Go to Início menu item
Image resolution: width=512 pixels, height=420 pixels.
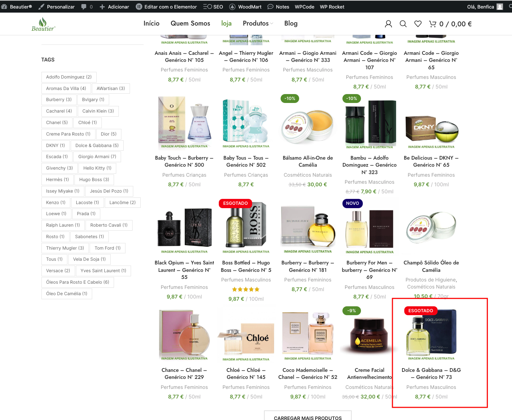coord(151,23)
